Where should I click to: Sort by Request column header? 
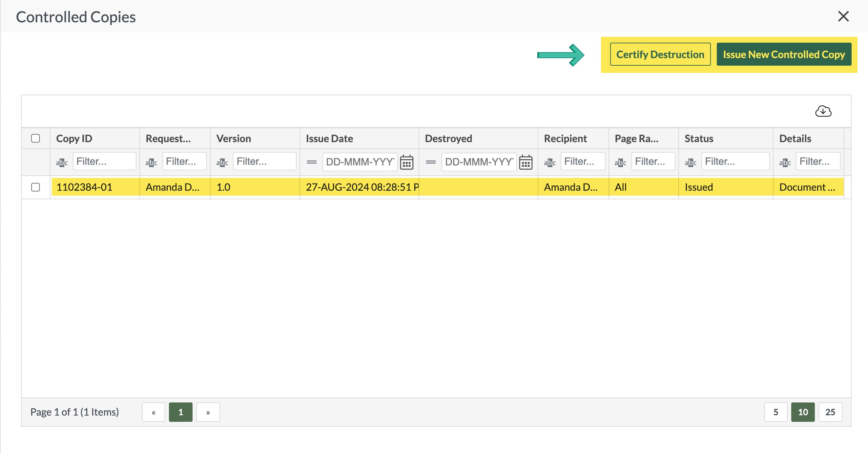175,139
